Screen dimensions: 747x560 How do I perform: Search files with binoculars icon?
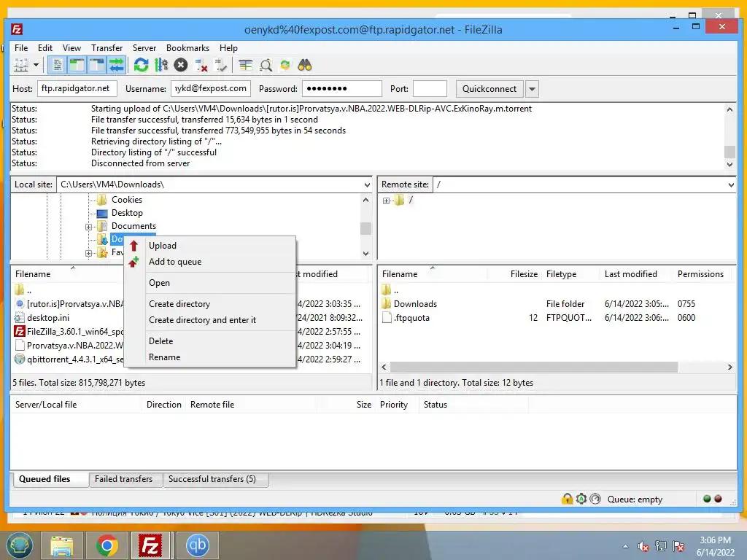305,65
